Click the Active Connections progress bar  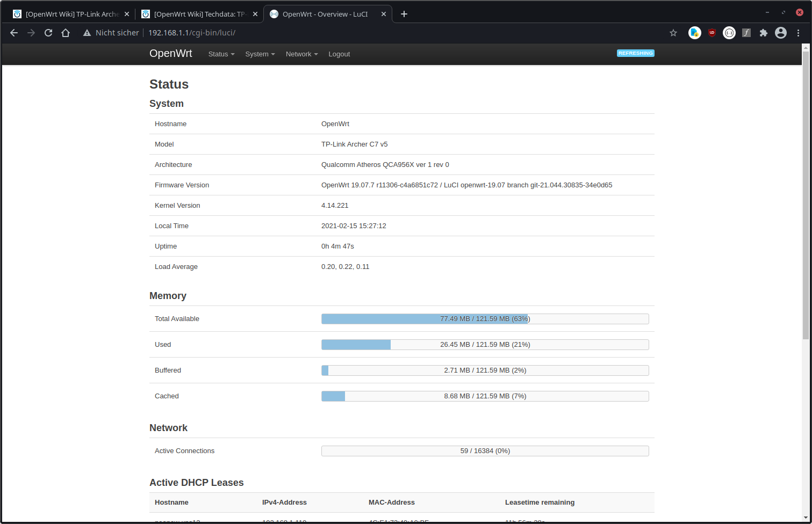(x=485, y=451)
